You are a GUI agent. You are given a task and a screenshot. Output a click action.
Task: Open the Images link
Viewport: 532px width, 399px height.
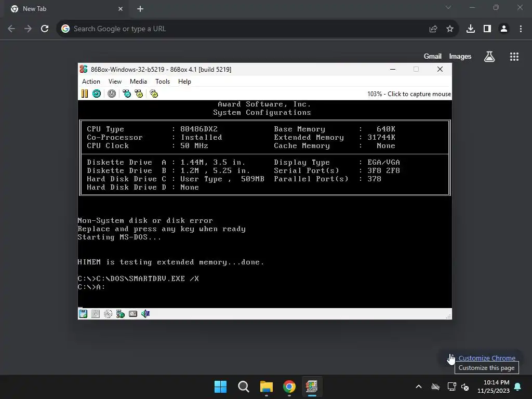click(x=460, y=56)
